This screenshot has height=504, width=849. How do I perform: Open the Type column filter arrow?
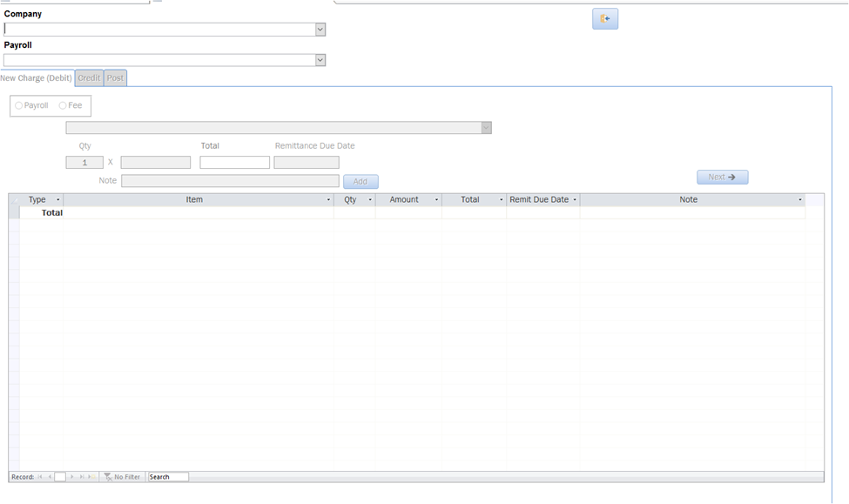pyautogui.click(x=58, y=200)
